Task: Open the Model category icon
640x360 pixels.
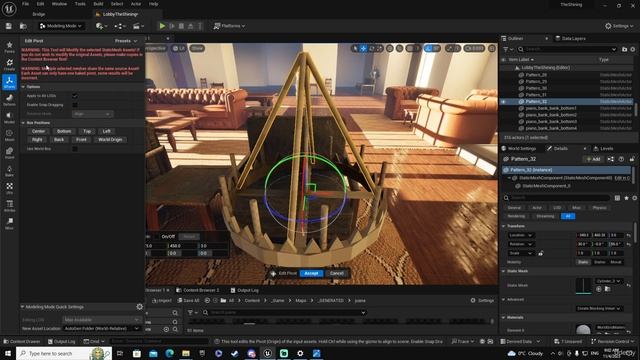Action: (x=9, y=118)
